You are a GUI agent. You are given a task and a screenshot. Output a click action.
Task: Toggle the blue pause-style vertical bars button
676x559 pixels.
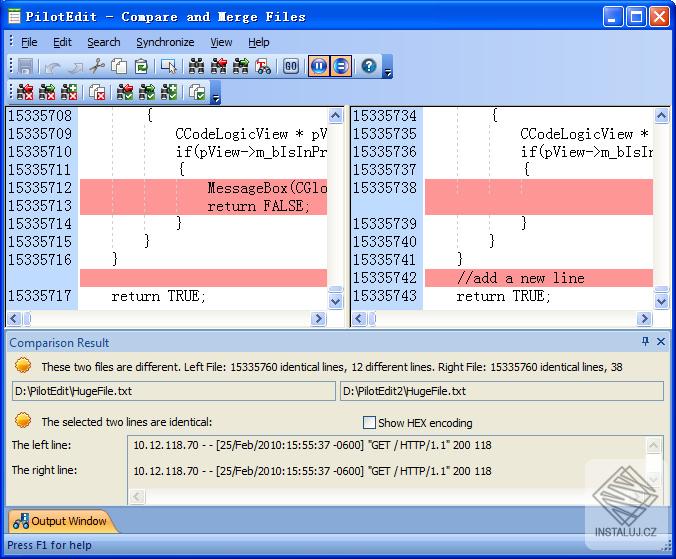(x=319, y=66)
